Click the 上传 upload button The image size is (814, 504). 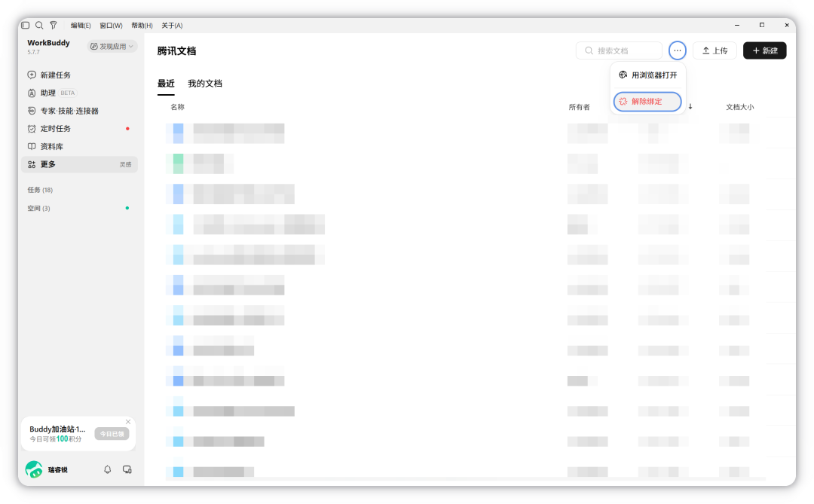[715, 50]
